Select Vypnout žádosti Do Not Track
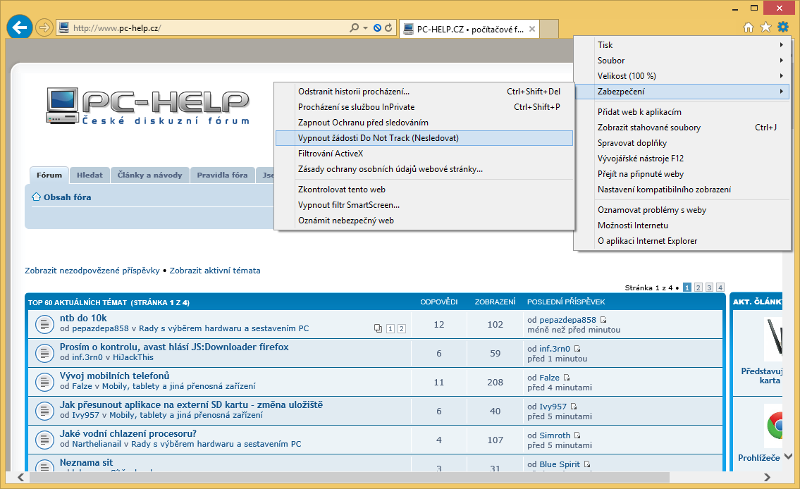The height and width of the screenshot is (489, 800). tap(378, 138)
